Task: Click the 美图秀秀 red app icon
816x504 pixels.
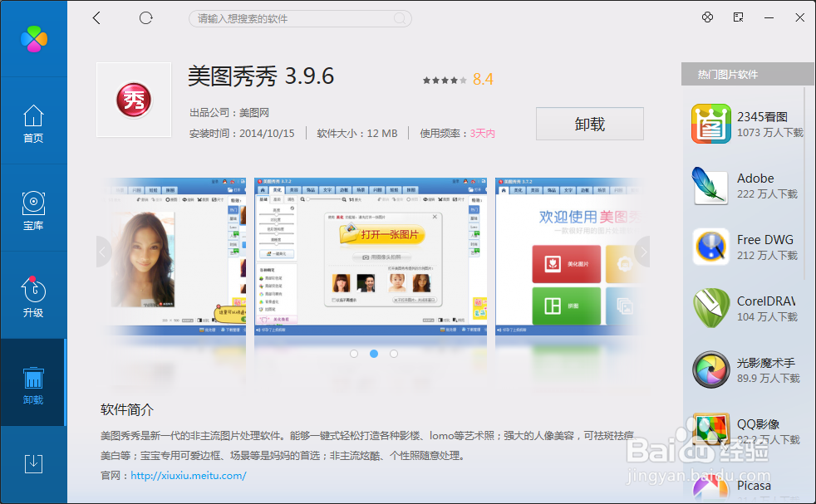Action: point(134,100)
